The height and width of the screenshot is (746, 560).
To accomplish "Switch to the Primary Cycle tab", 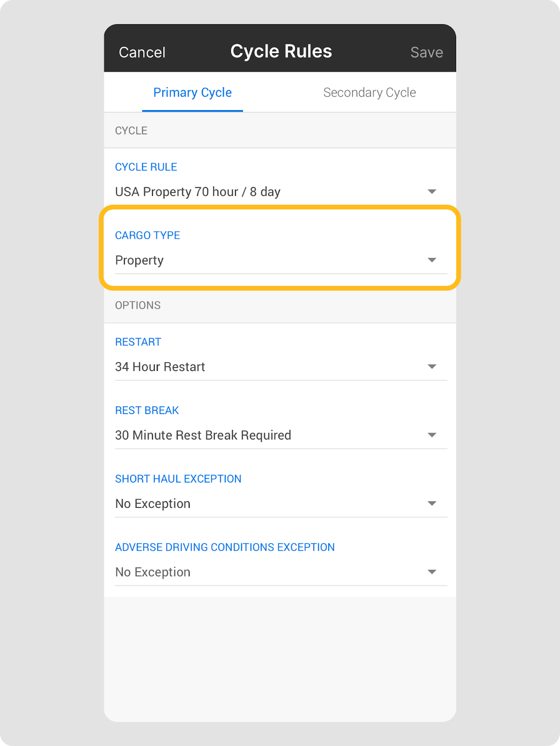I will click(x=192, y=93).
